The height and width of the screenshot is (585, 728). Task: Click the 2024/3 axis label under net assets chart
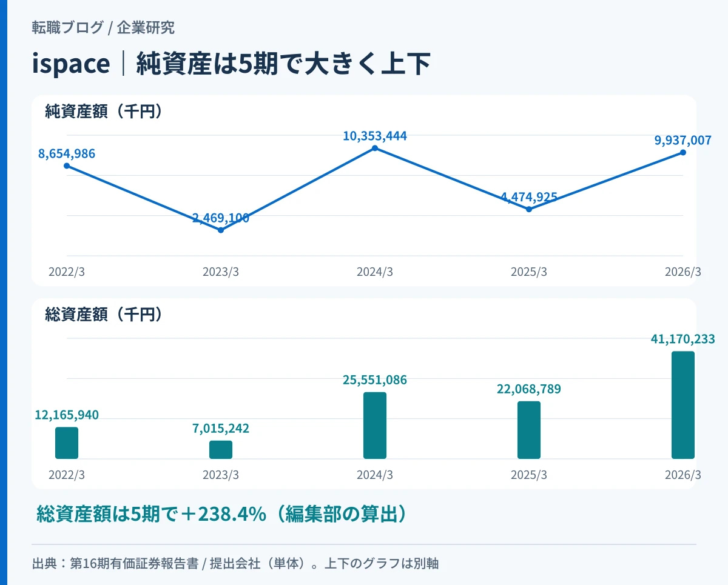[x=375, y=272]
